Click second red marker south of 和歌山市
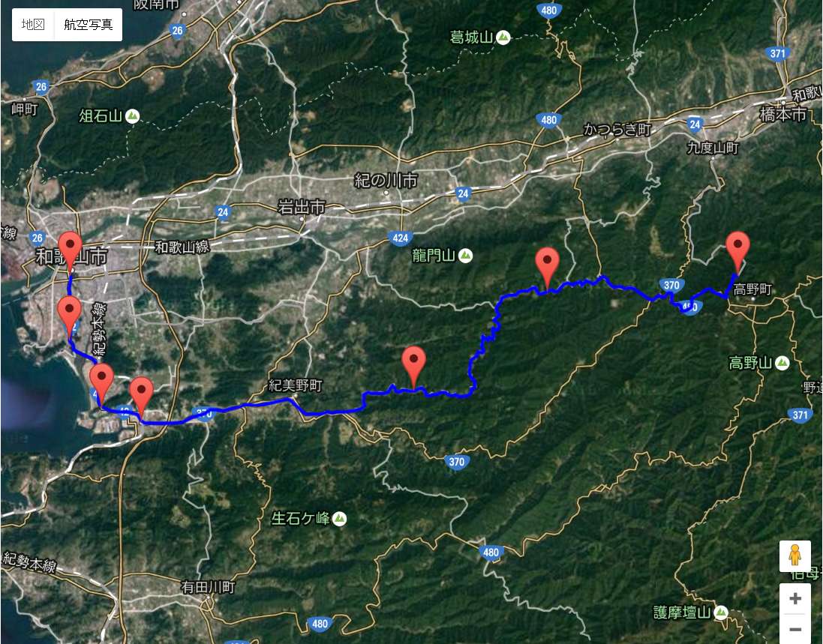The width and height of the screenshot is (823, 644). click(x=69, y=315)
